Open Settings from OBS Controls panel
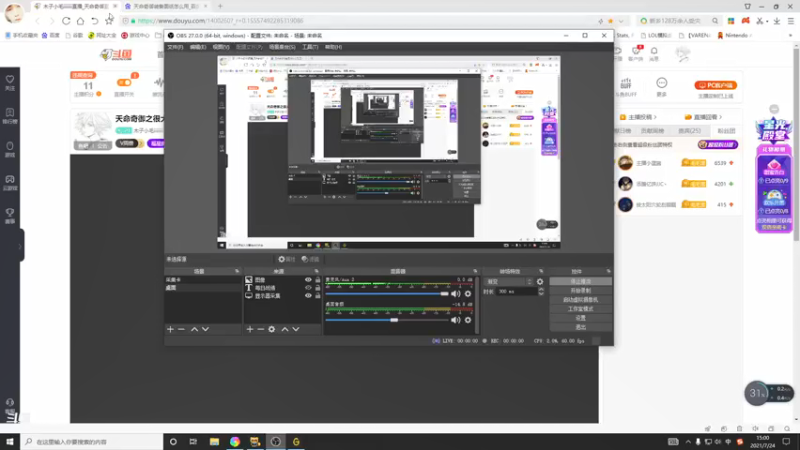The image size is (800, 450). 581,318
